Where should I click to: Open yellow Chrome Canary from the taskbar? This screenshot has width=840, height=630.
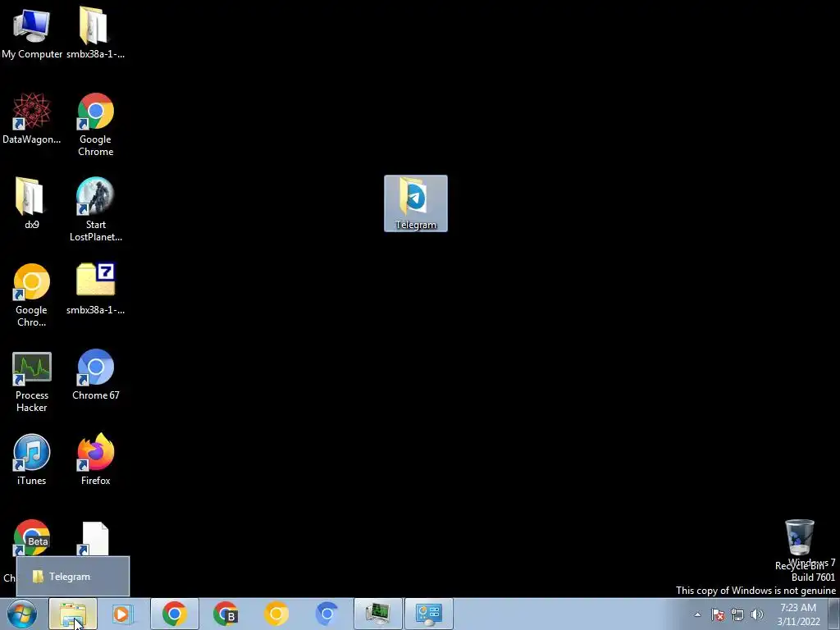[276, 614]
